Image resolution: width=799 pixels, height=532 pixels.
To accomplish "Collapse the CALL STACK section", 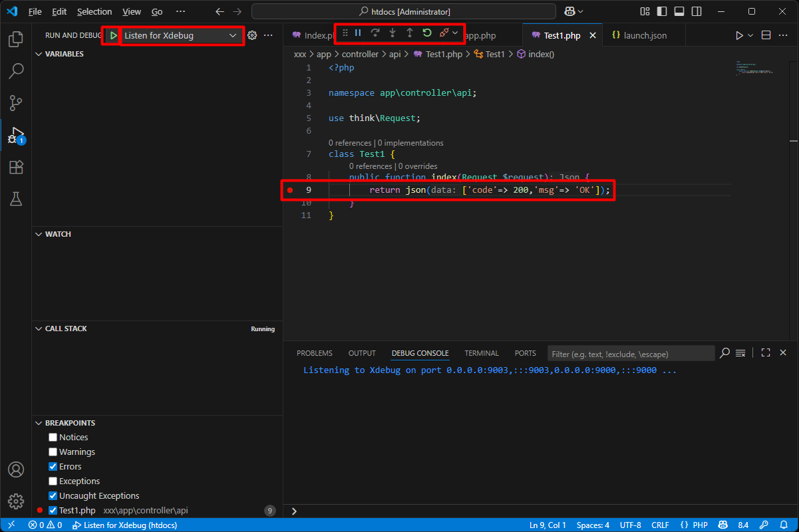I will click(x=39, y=329).
